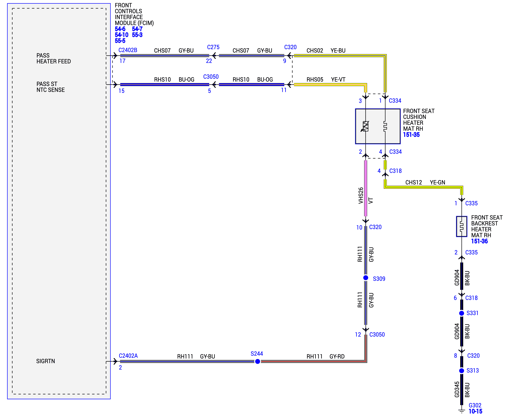Click heater element symbol in backrest heater mat
The width and height of the screenshot is (510, 420).
coord(462,227)
